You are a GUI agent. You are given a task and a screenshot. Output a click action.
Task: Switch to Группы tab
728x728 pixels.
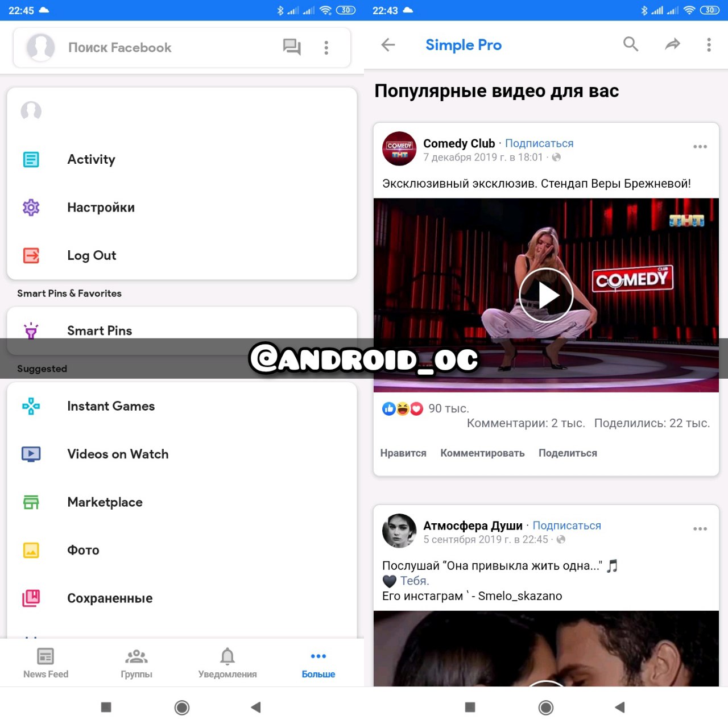(x=136, y=663)
